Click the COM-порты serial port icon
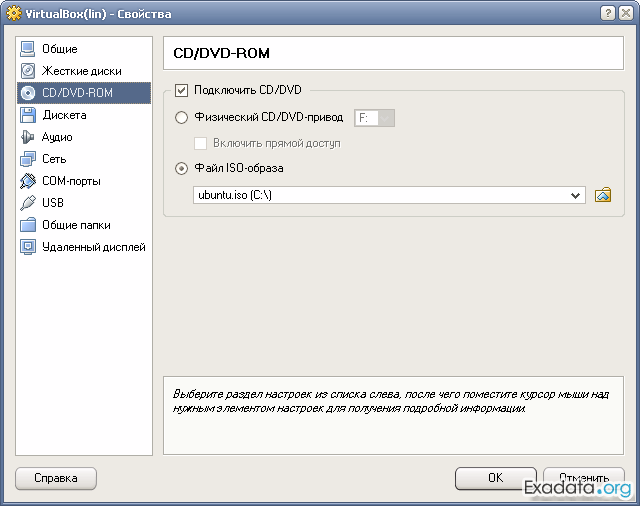 (x=28, y=181)
